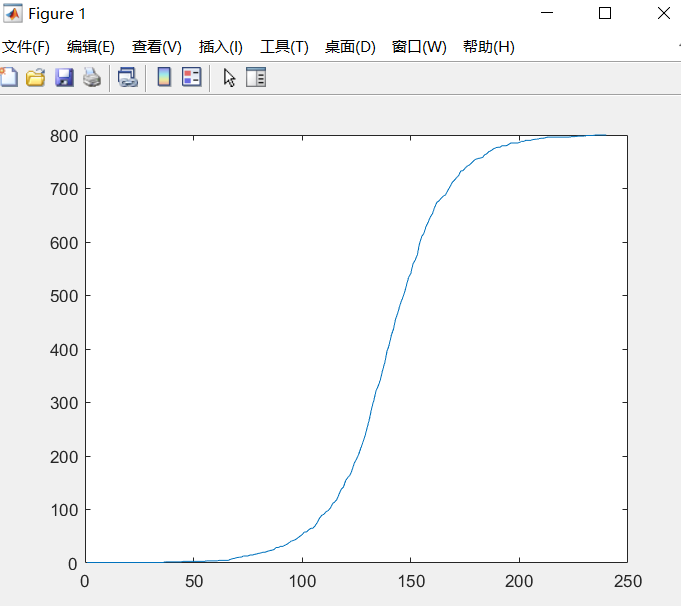Click the y-axis tick label 800
Viewport: 681px width, 606px height.
point(64,136)
